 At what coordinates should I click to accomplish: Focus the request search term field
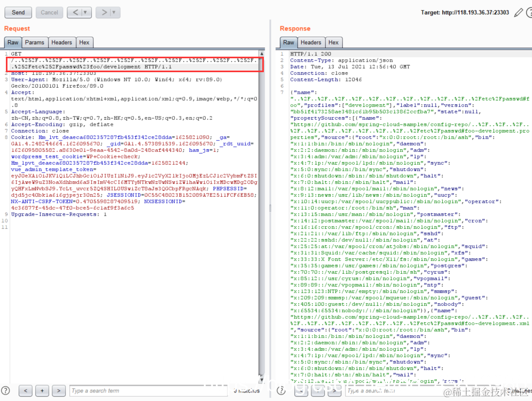[x=148, y=391]
